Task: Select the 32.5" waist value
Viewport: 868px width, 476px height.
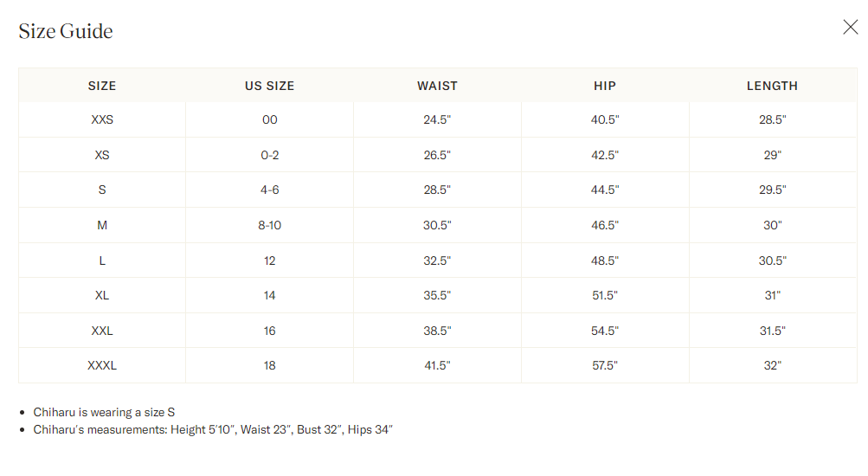Action: (x=437, y=261)
